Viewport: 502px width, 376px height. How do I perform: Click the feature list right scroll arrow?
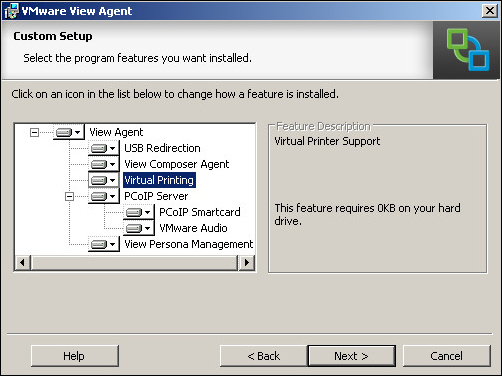point(247,262)
